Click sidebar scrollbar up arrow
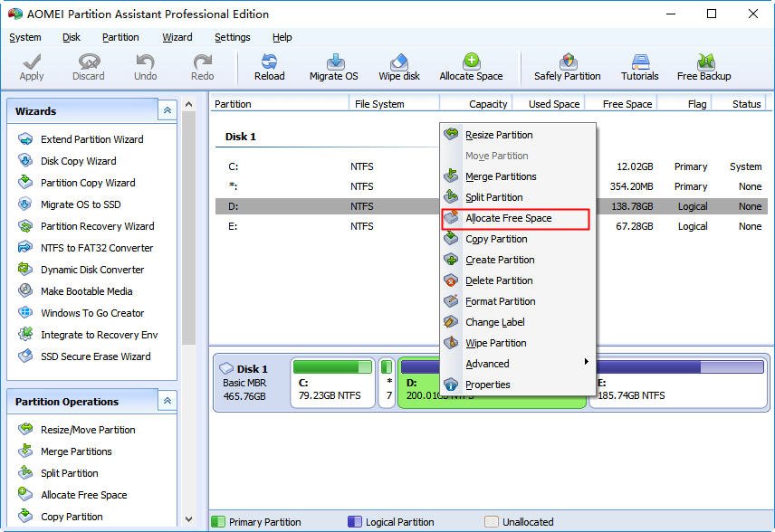775x532 pixels. [x=189, y=104]
